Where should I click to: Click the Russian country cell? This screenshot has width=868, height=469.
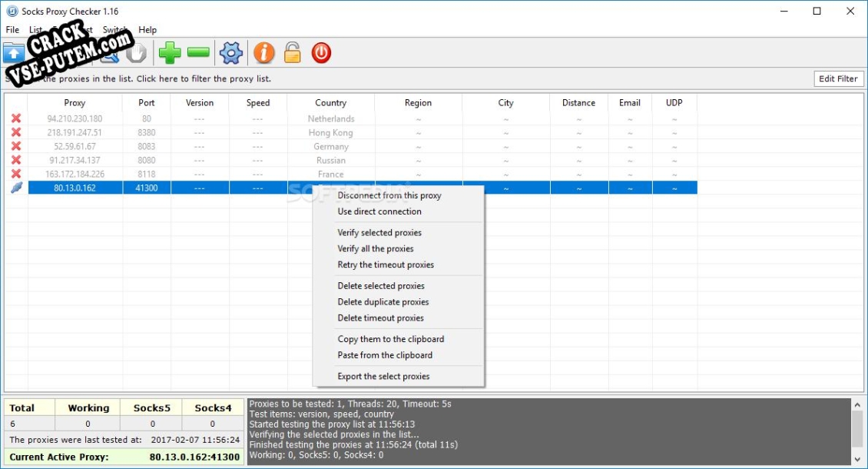click(331, 160)
